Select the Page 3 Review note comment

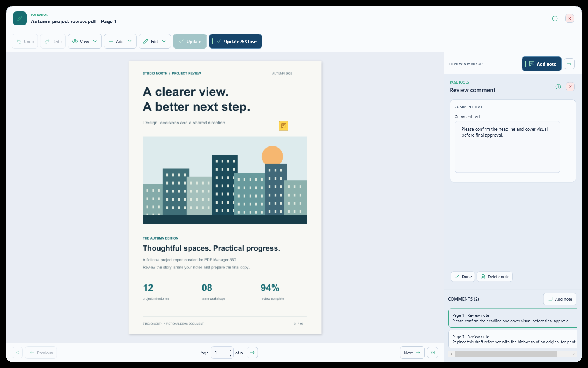click(513, 339)
